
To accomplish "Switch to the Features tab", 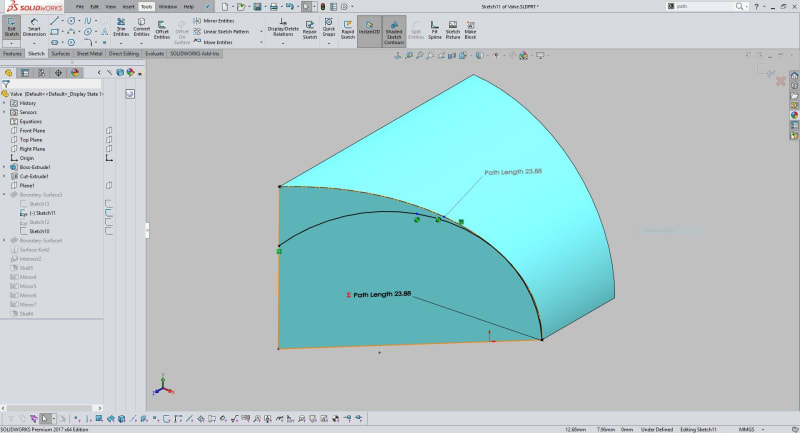I will coord(12,54).
